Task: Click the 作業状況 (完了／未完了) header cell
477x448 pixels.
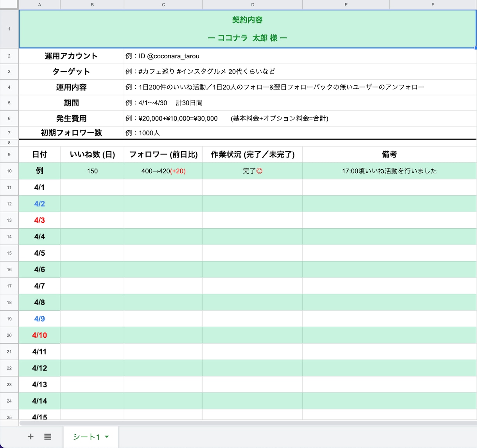Action: pos(253,154)
